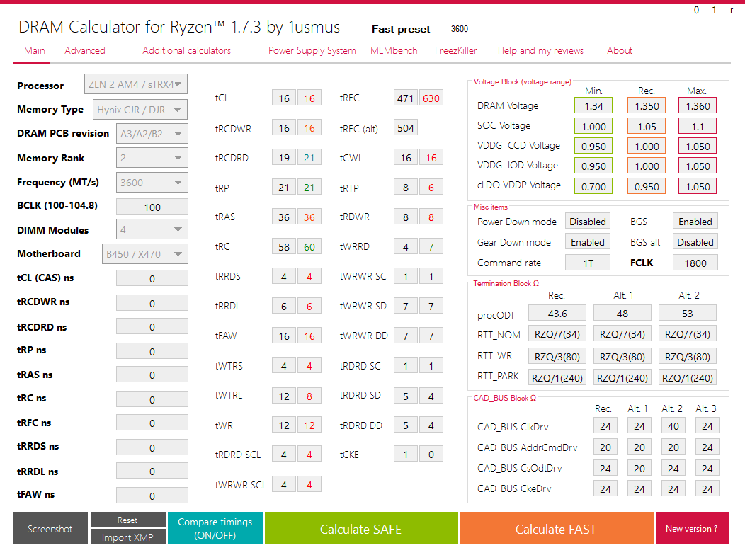Click the procODT Rec. 43.6 value
This screenshot has width=745, height=560.
click(557, 314)
